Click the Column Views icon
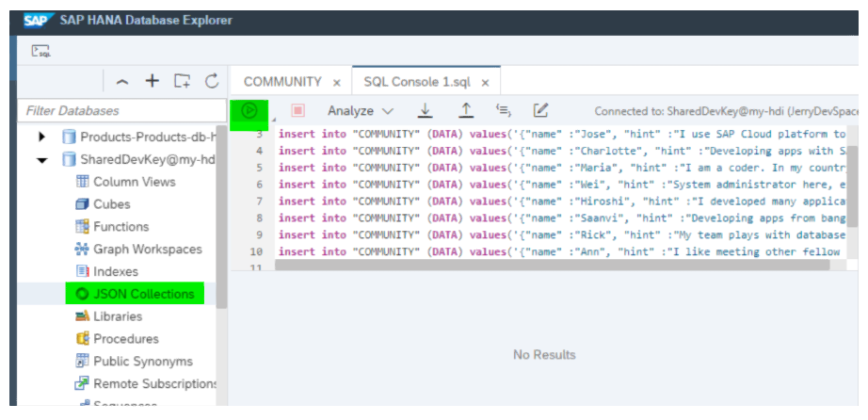This screenshot has height=420, width=868. (83, 181)
